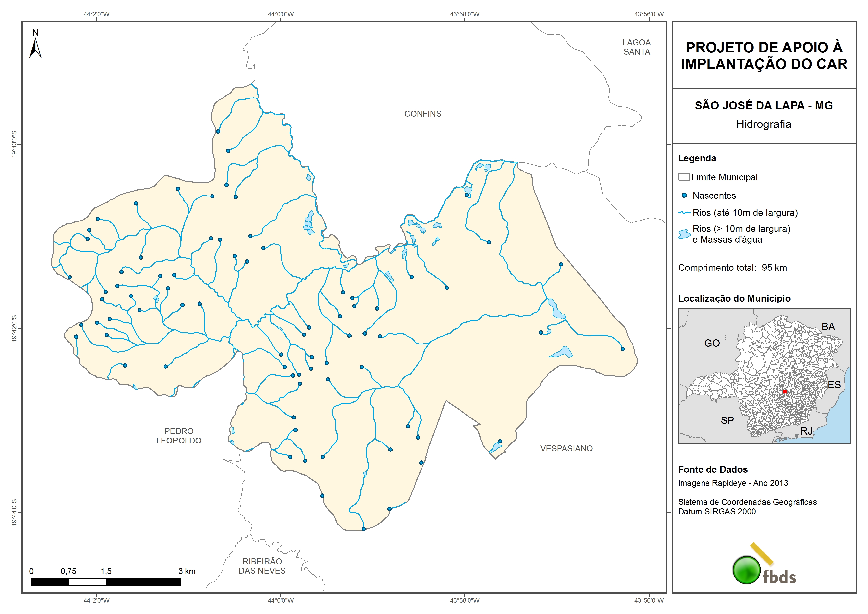Click the water bodies polygon legend symbol
Screen dimensions: 868x614
coord(684,234)
